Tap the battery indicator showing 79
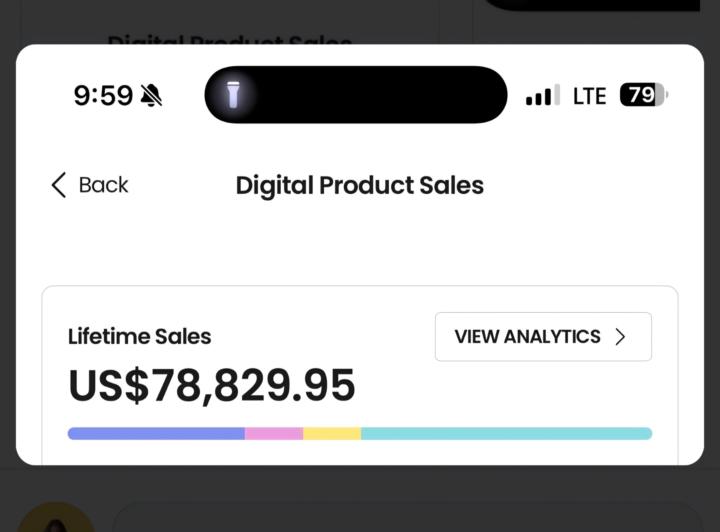Image resolution: width=720 pixels, height=532 pixels. 643,95
